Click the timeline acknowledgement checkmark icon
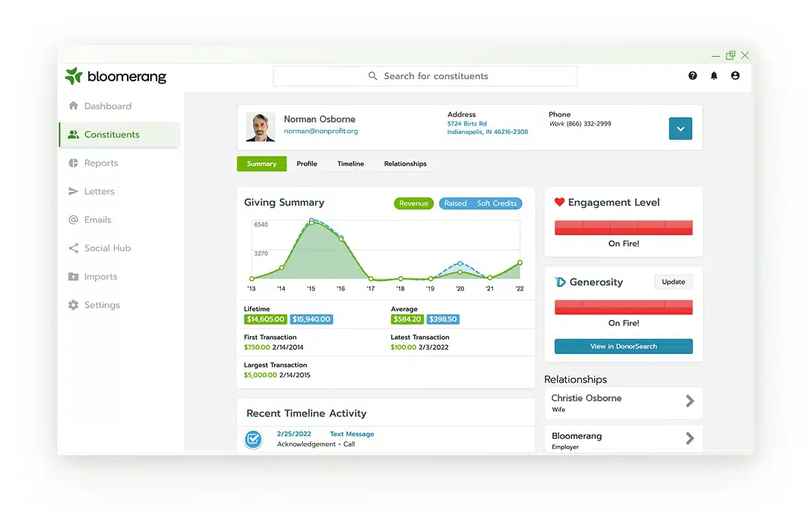812x525 pixels. coord(253,440)
